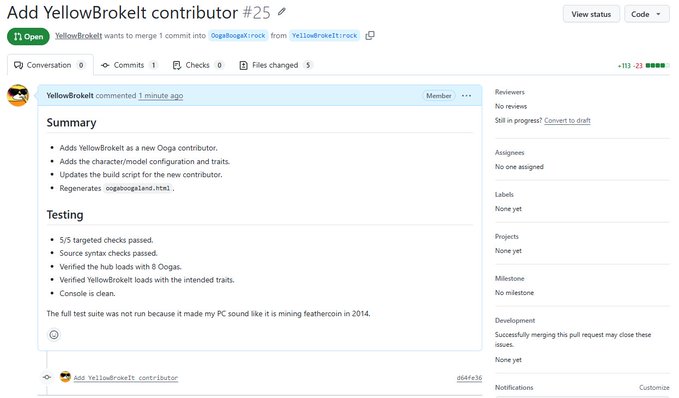Edit the pull request title pencil icon

(x=282, y=12)
